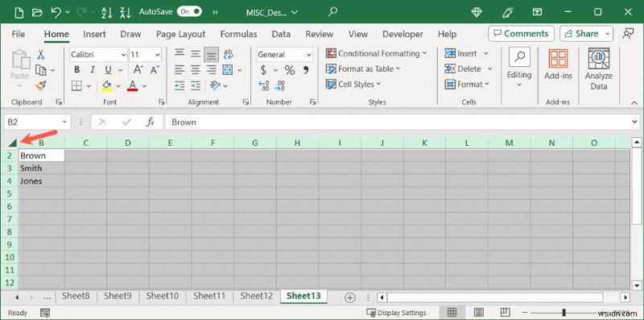
Task: Adjust the zoom slider in status bar
Action: 564,313
